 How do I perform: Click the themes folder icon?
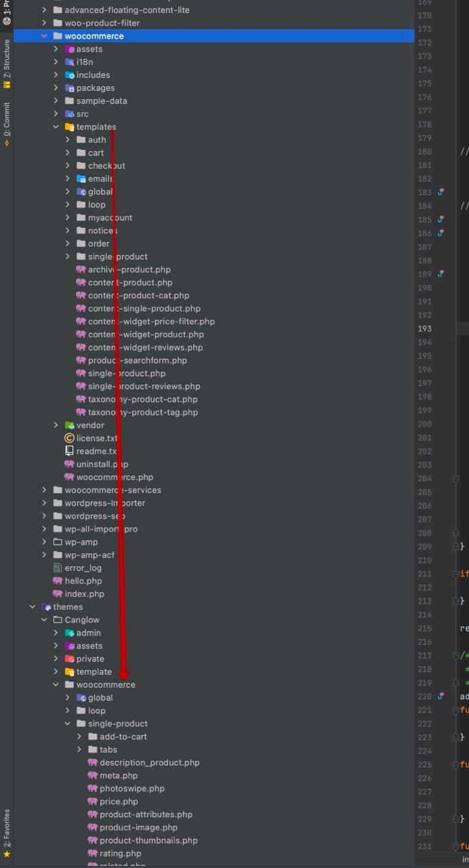point(46,607)
